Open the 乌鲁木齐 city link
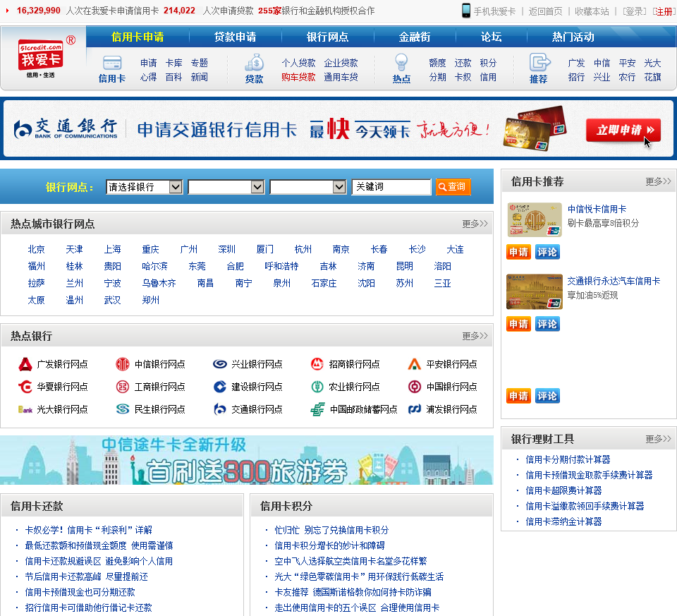This screenshot has height=616, width=677. click(x=159, y=284)
